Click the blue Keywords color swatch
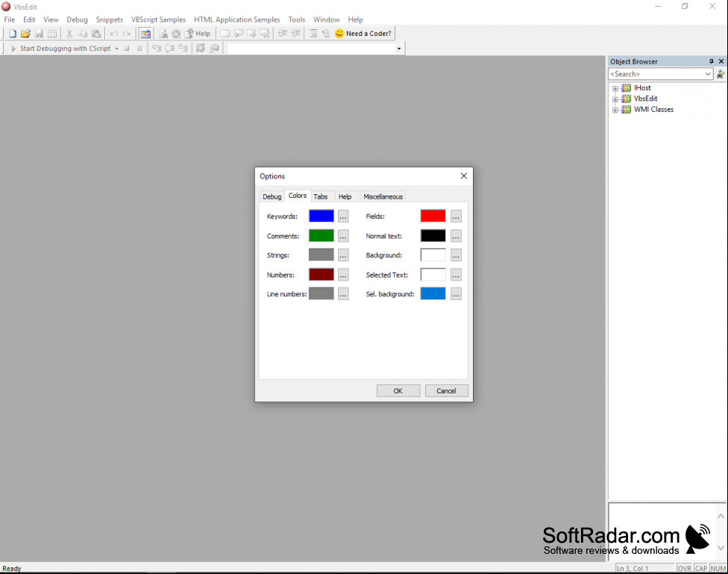 point(321,216)
